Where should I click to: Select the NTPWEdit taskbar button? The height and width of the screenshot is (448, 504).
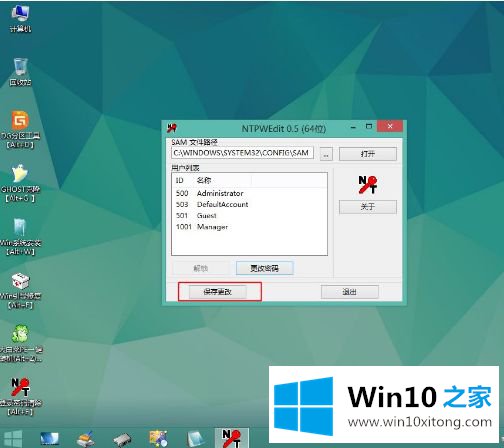(231, 438)
